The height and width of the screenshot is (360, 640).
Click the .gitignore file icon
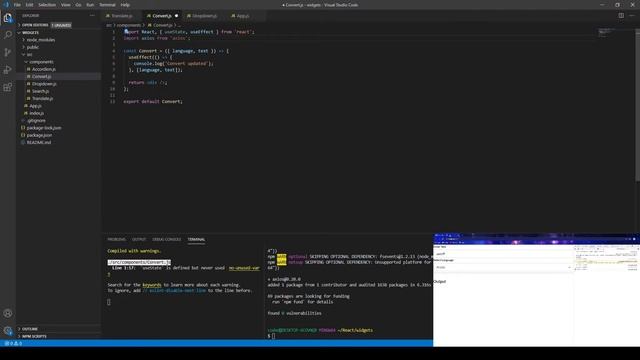pos(23,120)
